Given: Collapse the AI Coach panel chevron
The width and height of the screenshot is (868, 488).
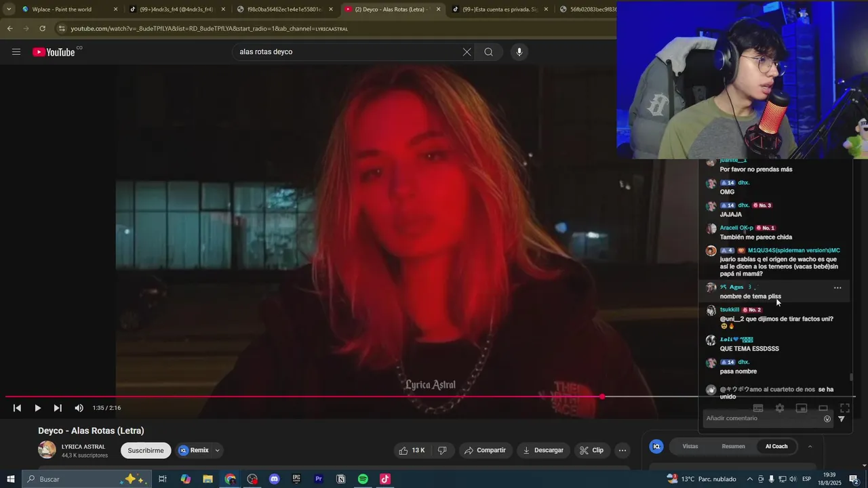Looking at the screenshot, I should (x=810, y=446).
